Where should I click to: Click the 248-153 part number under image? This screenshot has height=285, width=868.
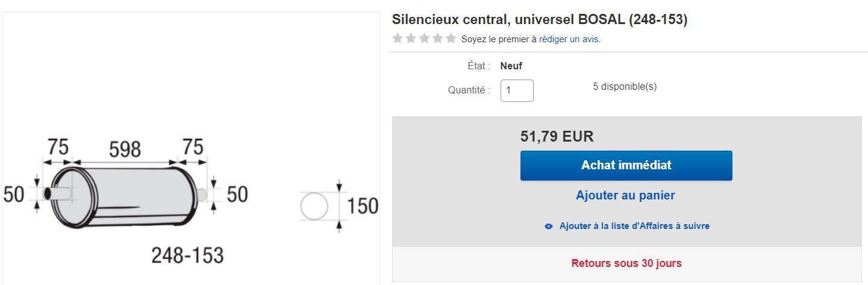click(x=187, y=255)
